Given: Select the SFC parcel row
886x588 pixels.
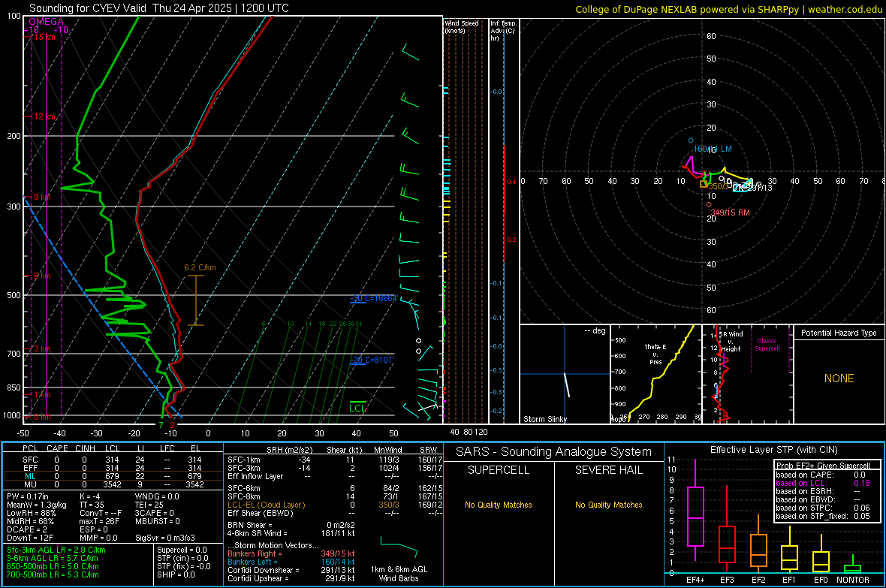Looking at the screenshot, I should coord(113,460).
